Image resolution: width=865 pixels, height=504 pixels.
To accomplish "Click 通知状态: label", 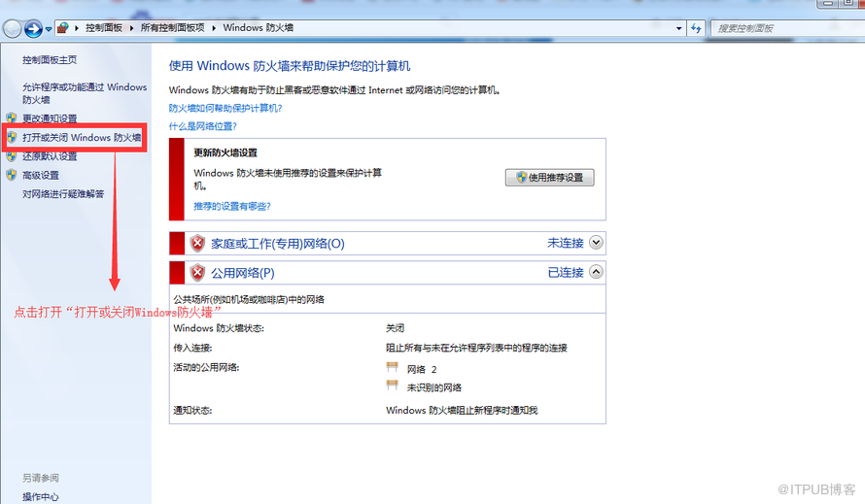I will (192, 410).
